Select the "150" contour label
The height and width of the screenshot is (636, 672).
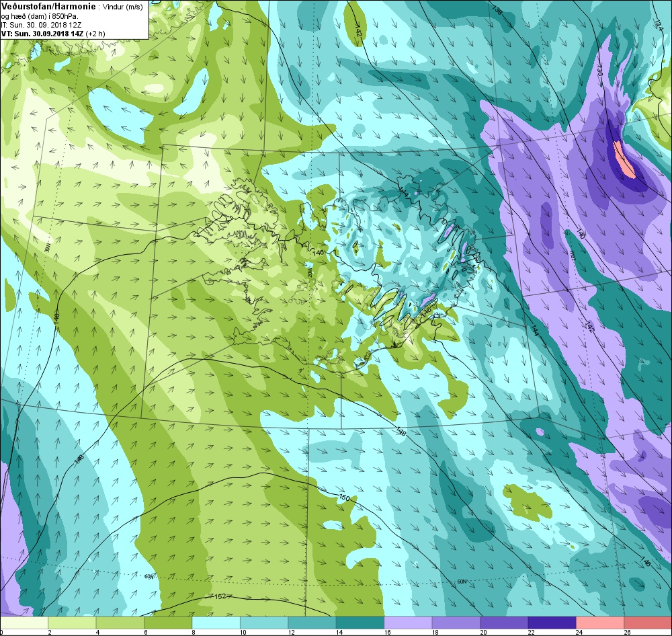tap(344, 498)
